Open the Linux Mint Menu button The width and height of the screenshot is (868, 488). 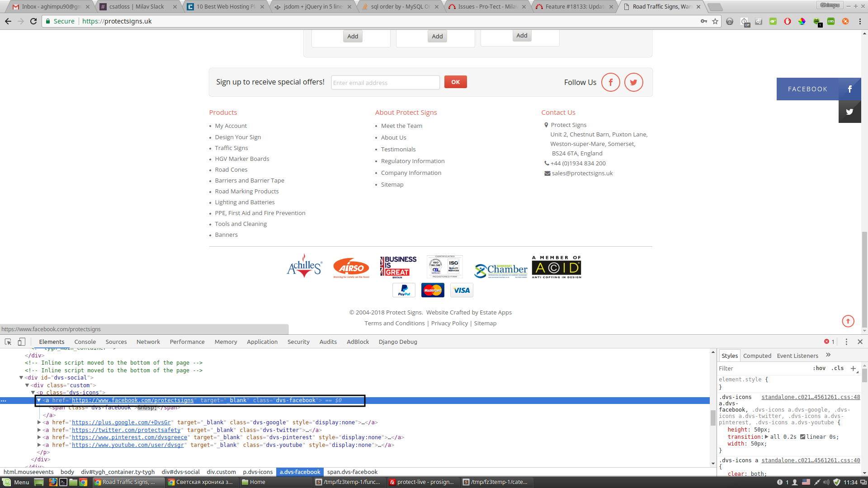tap(16, 482)
